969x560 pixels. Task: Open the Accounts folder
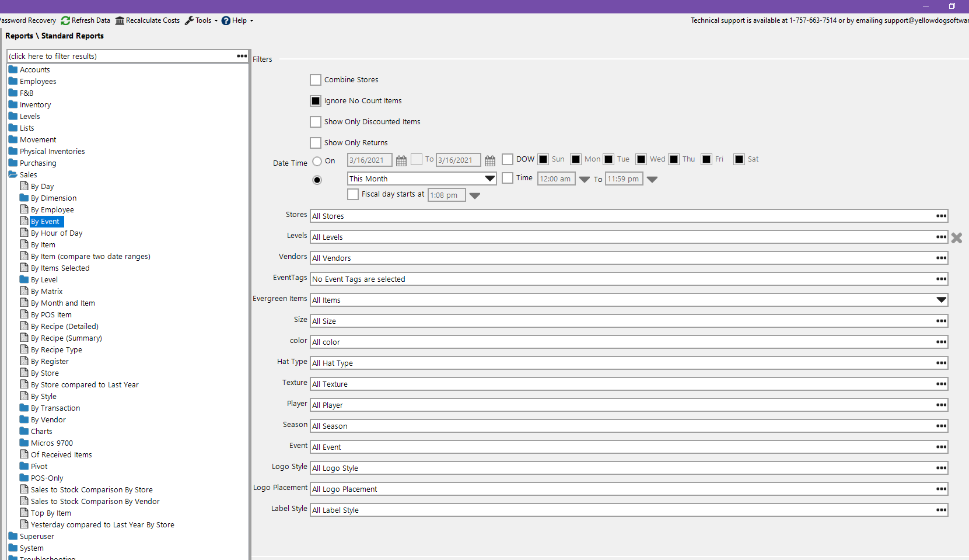[x=29, y=69]
